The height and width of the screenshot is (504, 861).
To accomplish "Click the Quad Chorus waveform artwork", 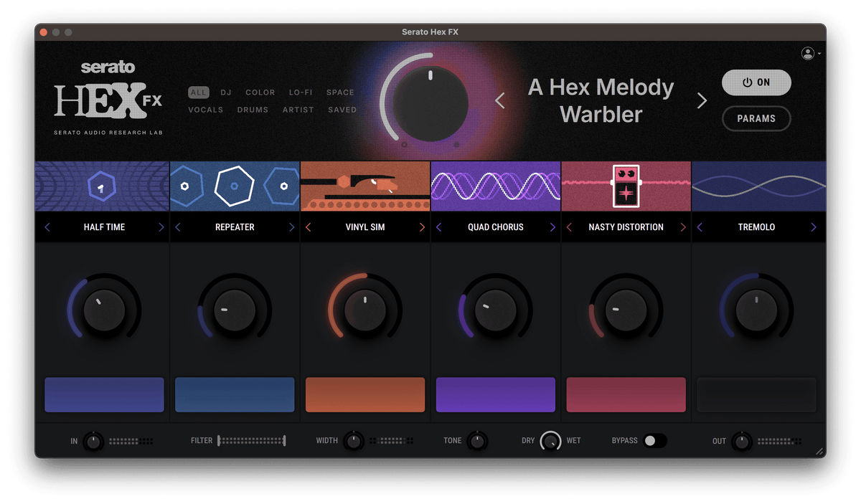I will click(x=496, y=186).
